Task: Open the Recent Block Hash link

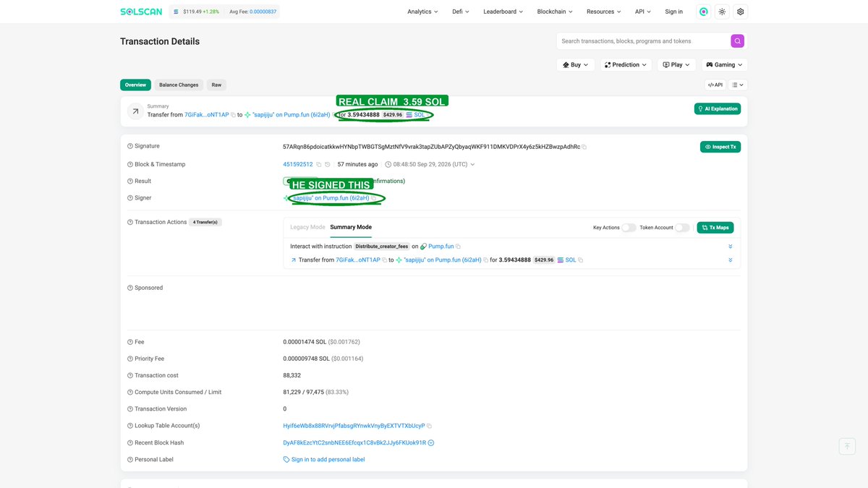Action: [x=354, y=442]
